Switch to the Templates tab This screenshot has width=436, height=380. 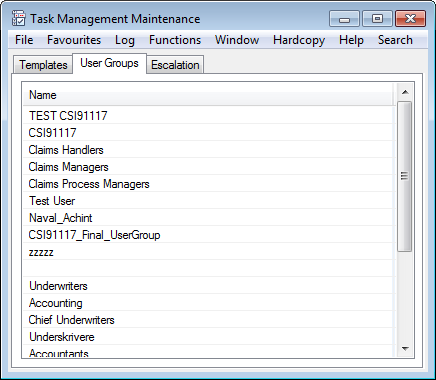click(43, 65)
